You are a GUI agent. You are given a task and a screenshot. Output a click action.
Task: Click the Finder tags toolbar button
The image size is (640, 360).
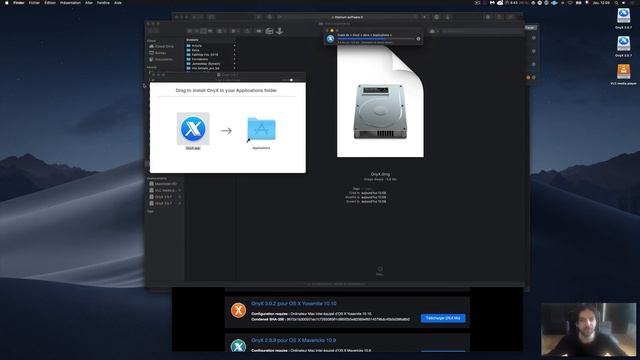[259, 31]
